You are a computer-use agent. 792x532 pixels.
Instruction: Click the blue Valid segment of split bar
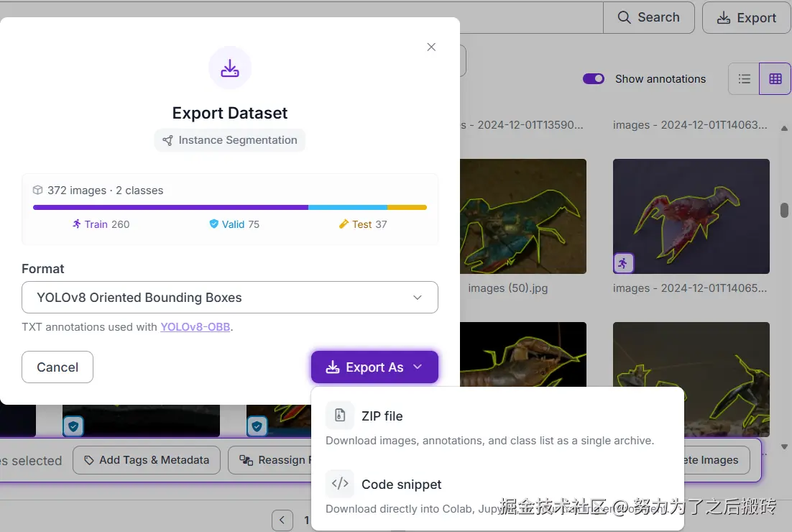(x=348, y=207)
